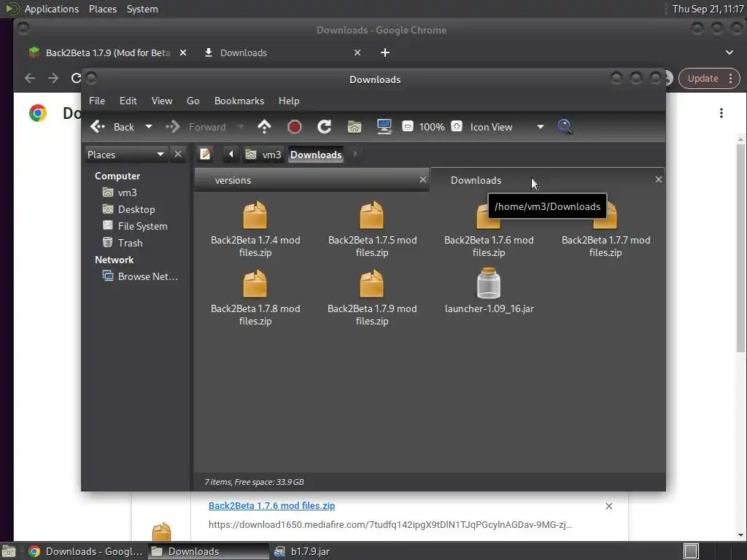Click the magnifier search icon in toolbar
Image resolution: width=747 pixels, height=560 pixels.
pos(565,127)
